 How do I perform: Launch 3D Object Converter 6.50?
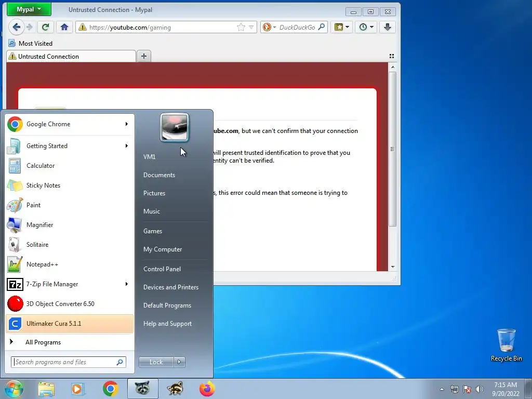pos(69,303)
